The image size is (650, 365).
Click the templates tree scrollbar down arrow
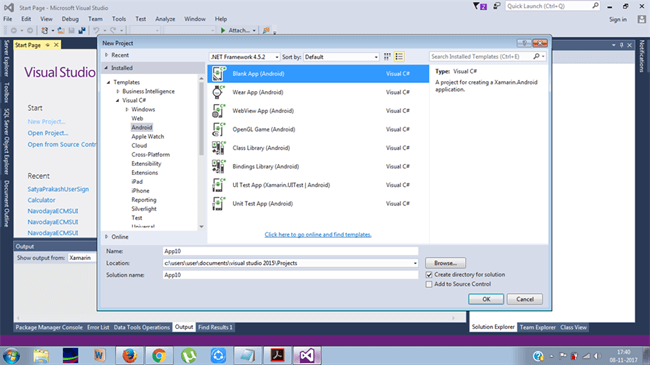tap(201, 226)
